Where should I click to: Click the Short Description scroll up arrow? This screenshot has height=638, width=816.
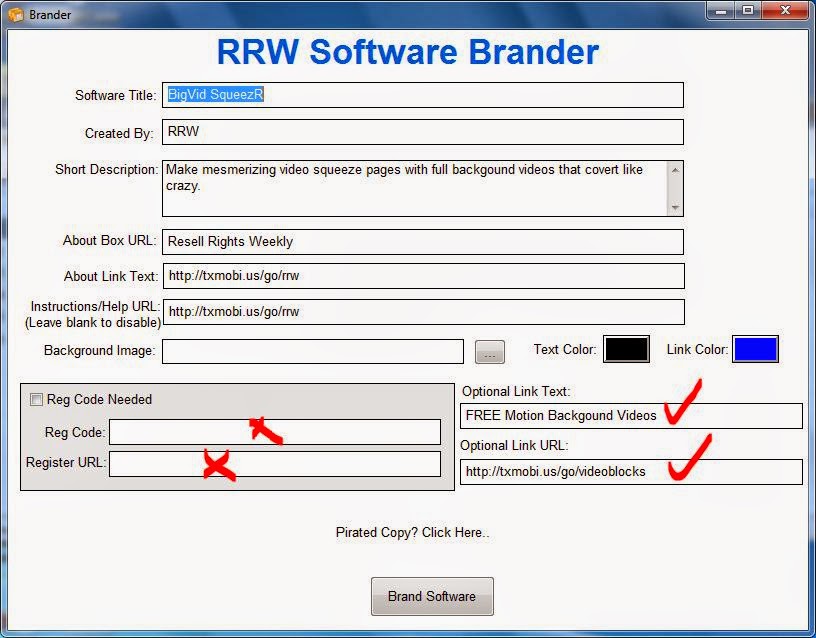(x=675, y=170)
